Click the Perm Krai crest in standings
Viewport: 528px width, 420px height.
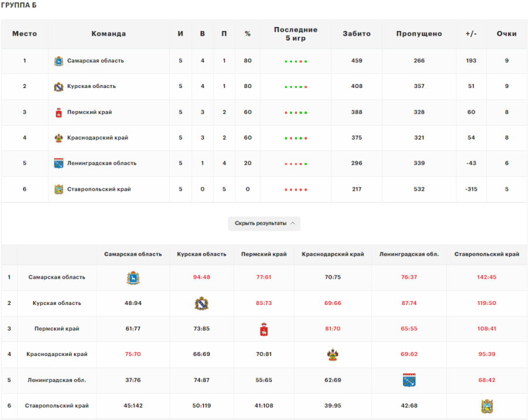[58, 113]
